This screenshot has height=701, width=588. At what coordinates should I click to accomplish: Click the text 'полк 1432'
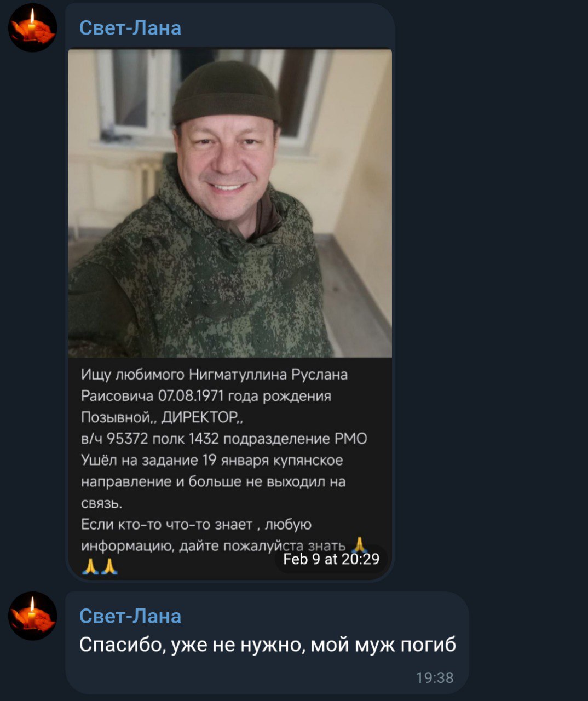point(186,439)
